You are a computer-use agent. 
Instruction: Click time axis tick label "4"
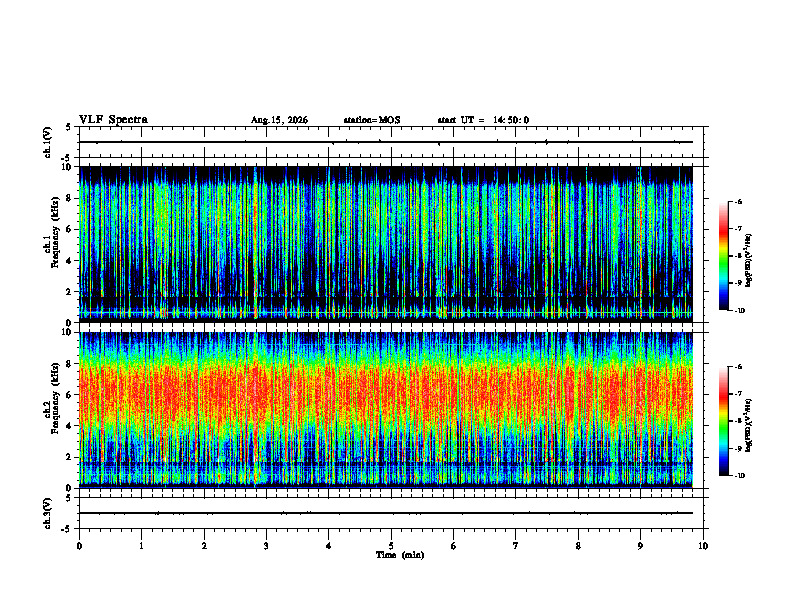pos(329,546)
